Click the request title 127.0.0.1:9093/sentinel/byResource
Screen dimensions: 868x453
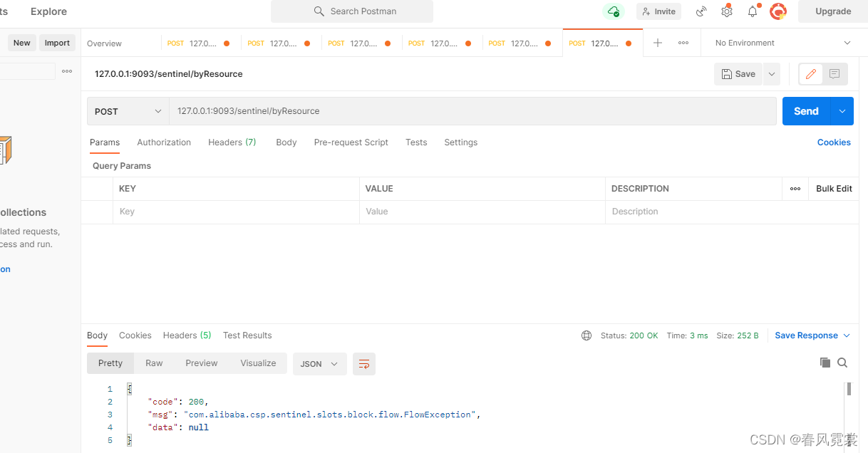click(x=169, y=74)
